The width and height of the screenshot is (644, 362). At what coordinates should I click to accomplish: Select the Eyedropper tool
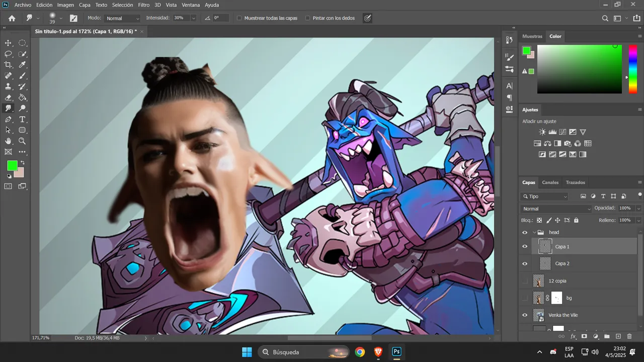23,65
